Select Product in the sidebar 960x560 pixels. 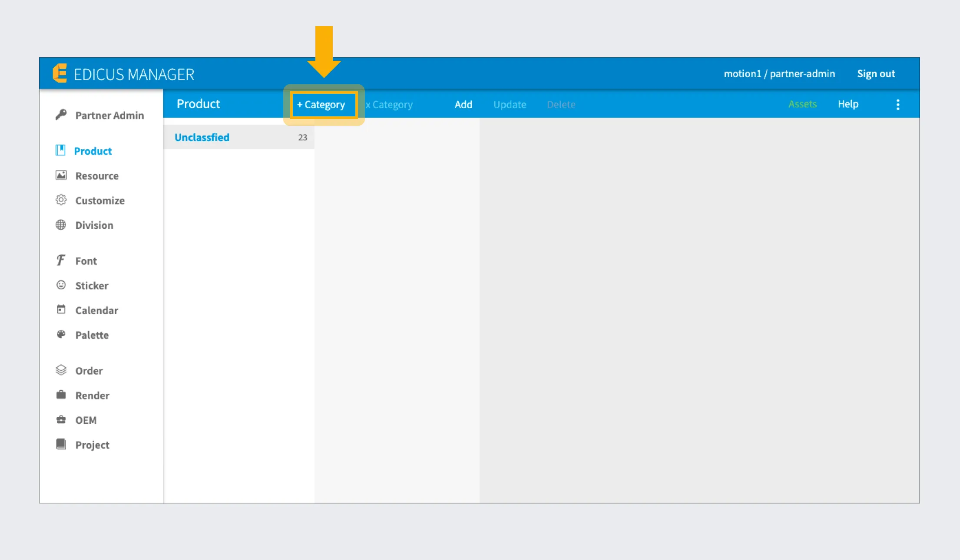pos(93,151)
